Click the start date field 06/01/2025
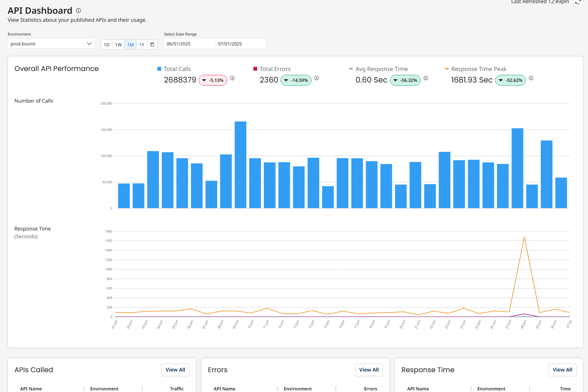The height and width of the screenshot is (392, 588). point(189,44)
